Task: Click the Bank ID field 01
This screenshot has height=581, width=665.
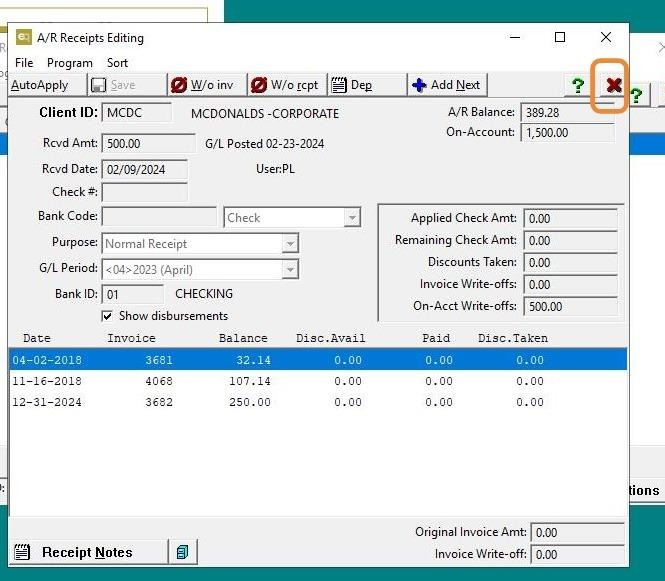Action: coord(133,294)
